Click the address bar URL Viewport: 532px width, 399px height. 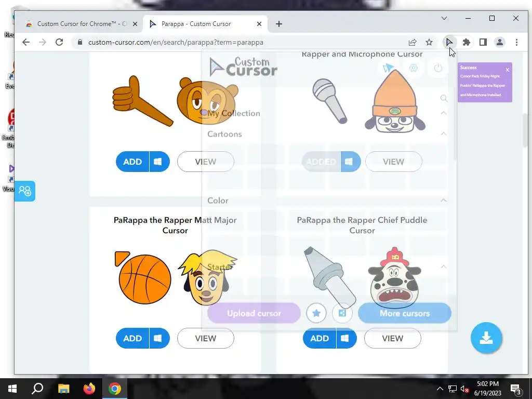coord(176,43)
